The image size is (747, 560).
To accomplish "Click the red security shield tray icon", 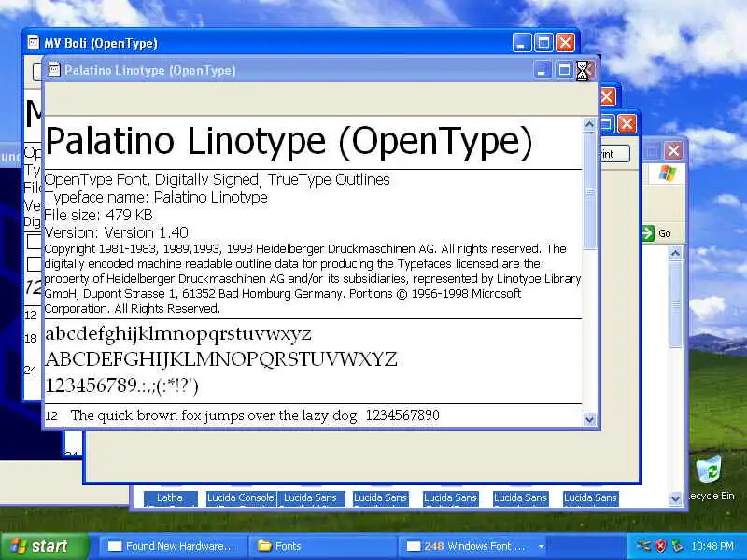I will click(x=661, y=546).
